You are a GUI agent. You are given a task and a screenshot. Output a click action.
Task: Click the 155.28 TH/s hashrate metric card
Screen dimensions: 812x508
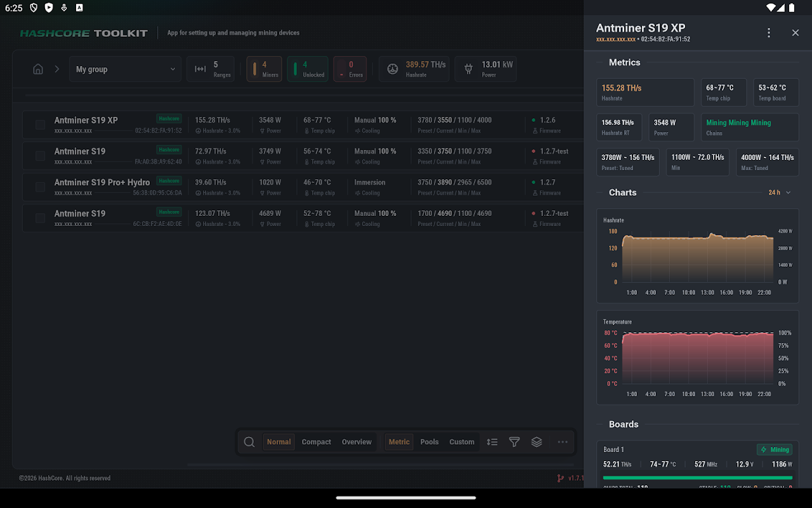[645, 92]
